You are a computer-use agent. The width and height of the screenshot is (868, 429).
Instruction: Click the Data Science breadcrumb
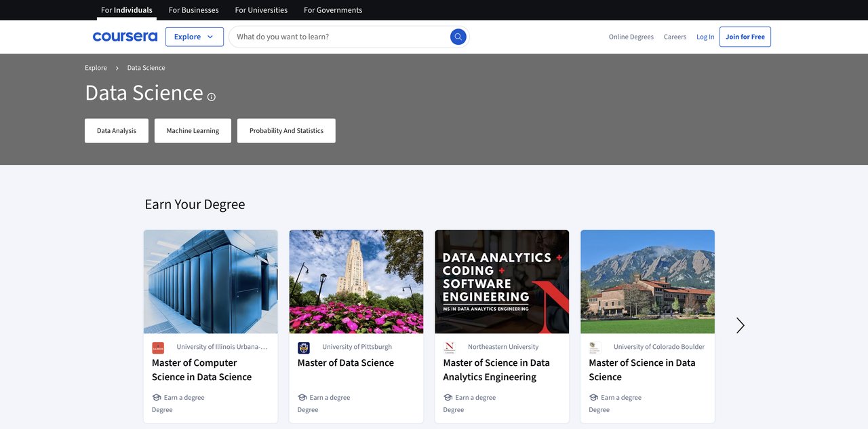pyautogui.click(x=146, y=68)
